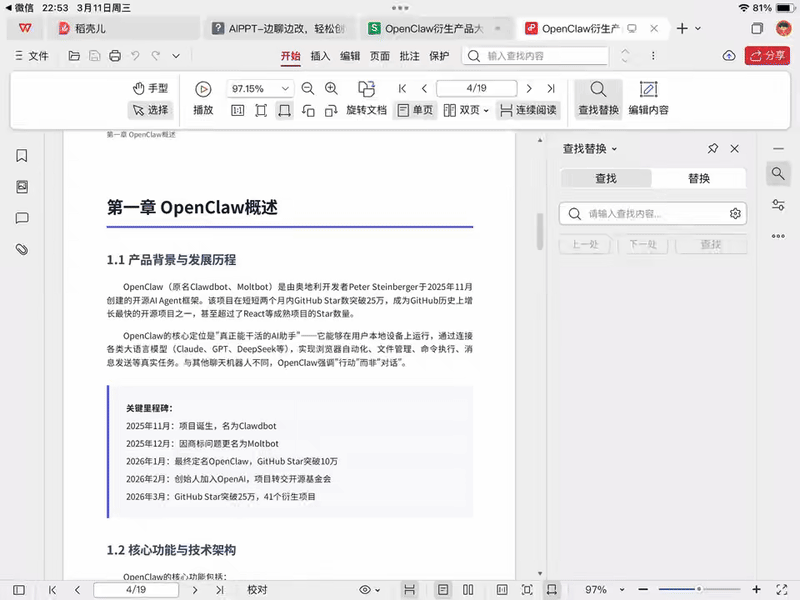The height and width of the screenshot is (600, 800).
Task: Click 旋转文档 rotate document tool
Action: click(366, 99)
